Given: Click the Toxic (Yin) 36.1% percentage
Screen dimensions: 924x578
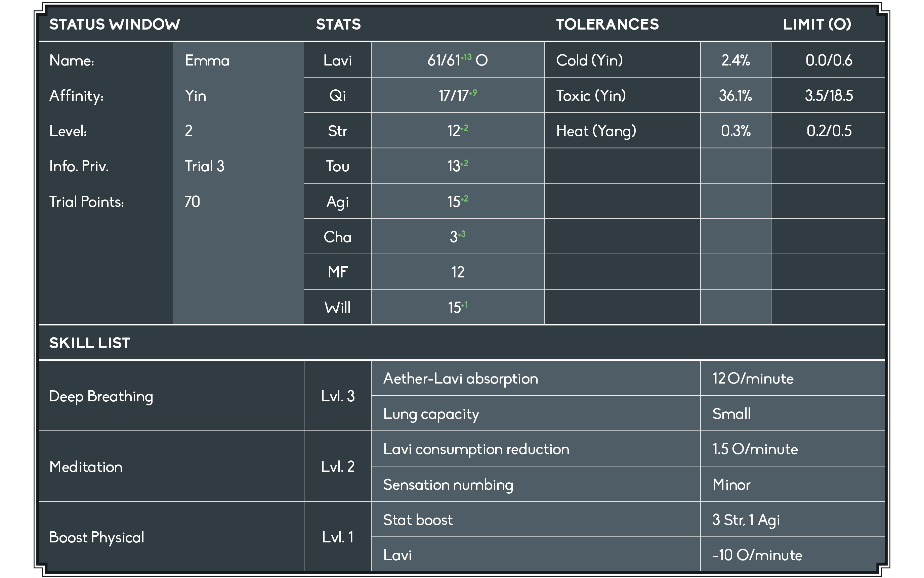Looking at the screenshot, I should click(735, 96).
